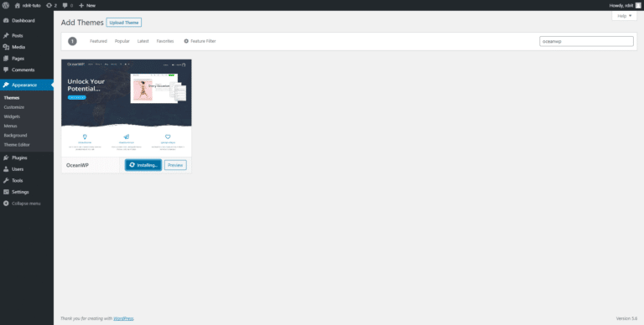Click the OceanWP theme name
644x325 pixels.
click(x=77, y=165)
